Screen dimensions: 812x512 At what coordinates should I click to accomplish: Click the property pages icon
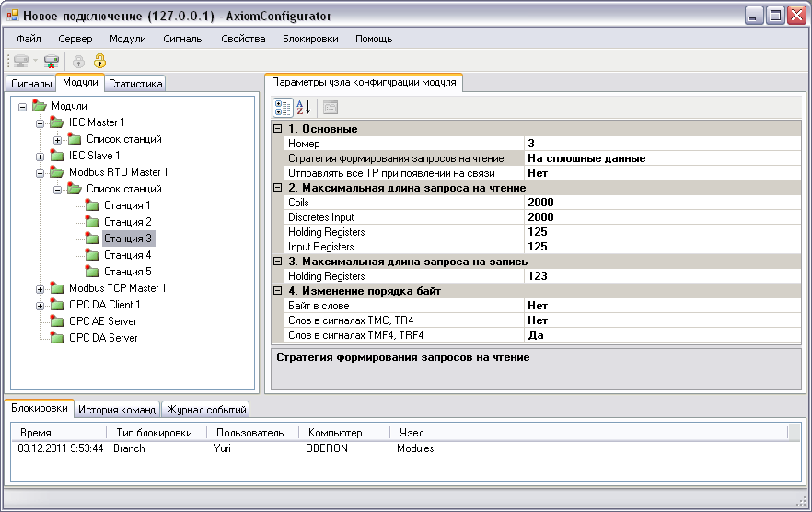pyautogui.click(x=330, y=107)
